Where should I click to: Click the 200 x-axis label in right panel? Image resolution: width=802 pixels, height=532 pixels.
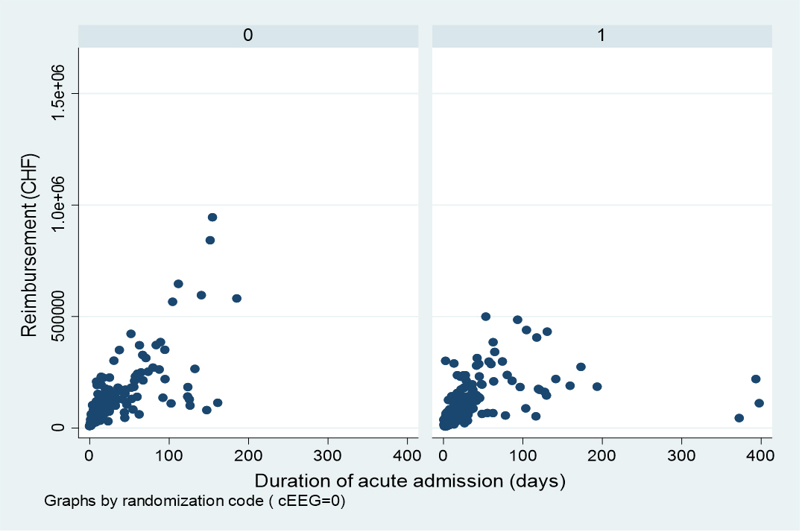pos(602,454)
